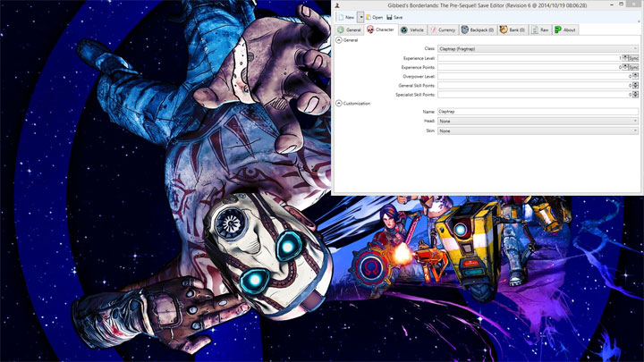644x362 pixels.
Task: Click the Overpower Level input field
Action: pyautogui.click(x=535, y=76)
